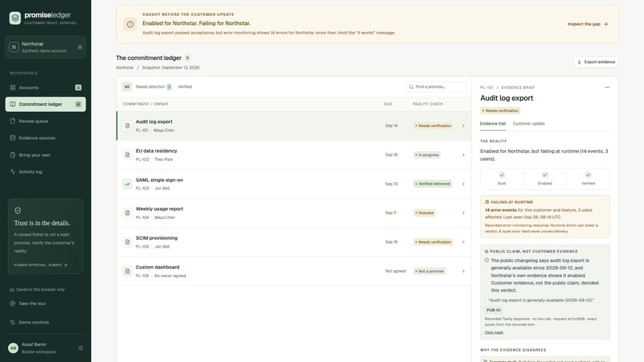Open the Human approval, always link
The width and height of the screenshot is (644, 362).
(x=40, y=265)
